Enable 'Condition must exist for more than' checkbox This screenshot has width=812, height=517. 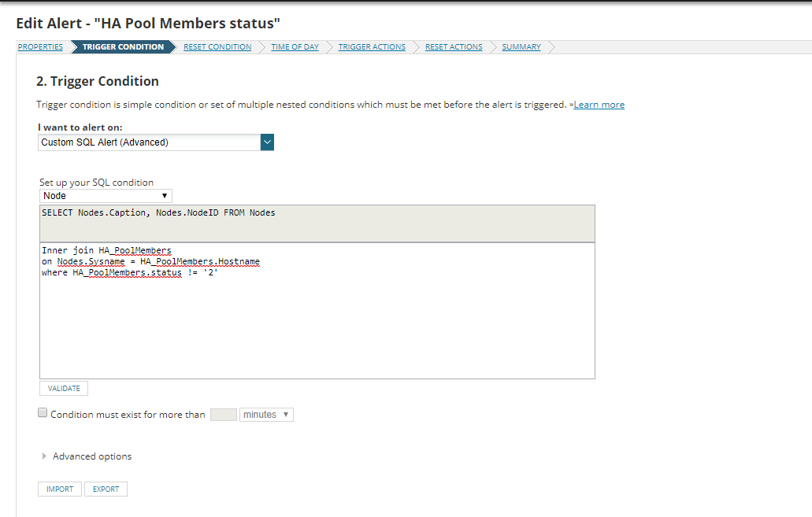click(x=43, y=413)
